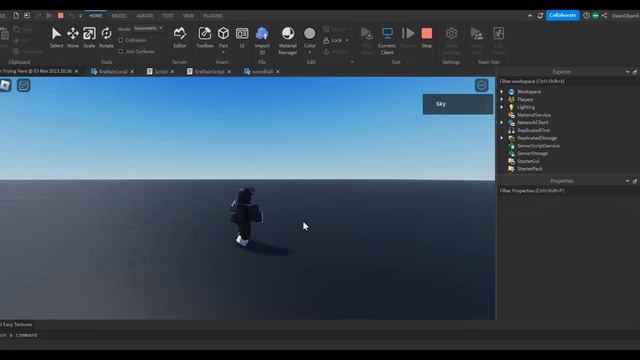The height and width of the screenshot is (360, 640).
Task: Click the Sky button in viewport
Action: click(458, 104)
